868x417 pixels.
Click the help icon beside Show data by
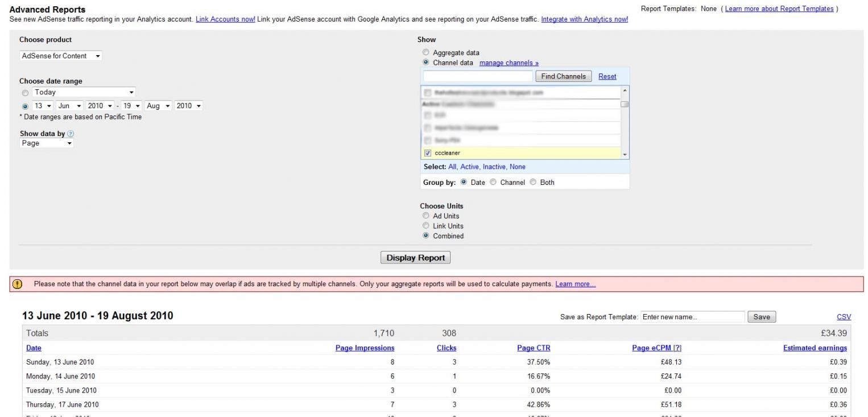tap(71, 134)
